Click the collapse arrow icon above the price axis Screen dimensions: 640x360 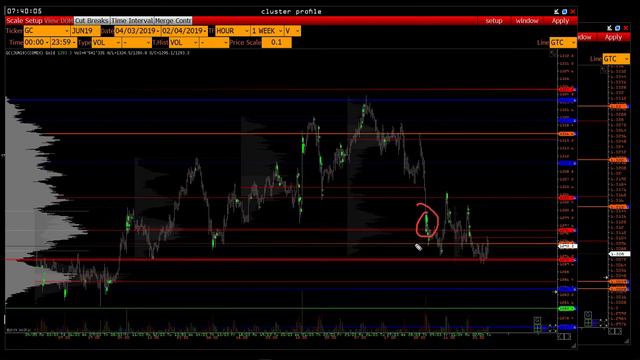[x=553, y=53]
